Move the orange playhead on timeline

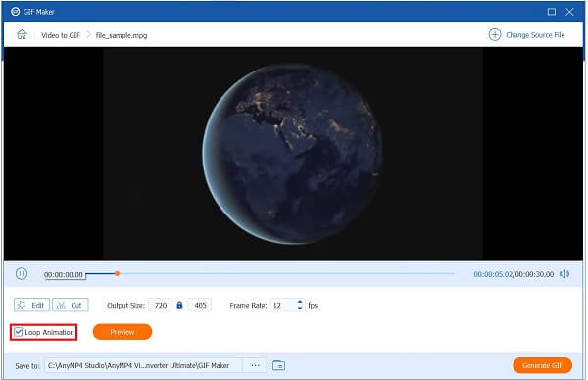pos(117,273)
